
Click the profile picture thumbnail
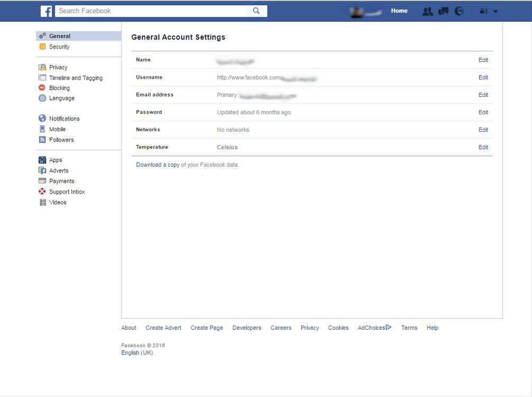tap(356, 12)
